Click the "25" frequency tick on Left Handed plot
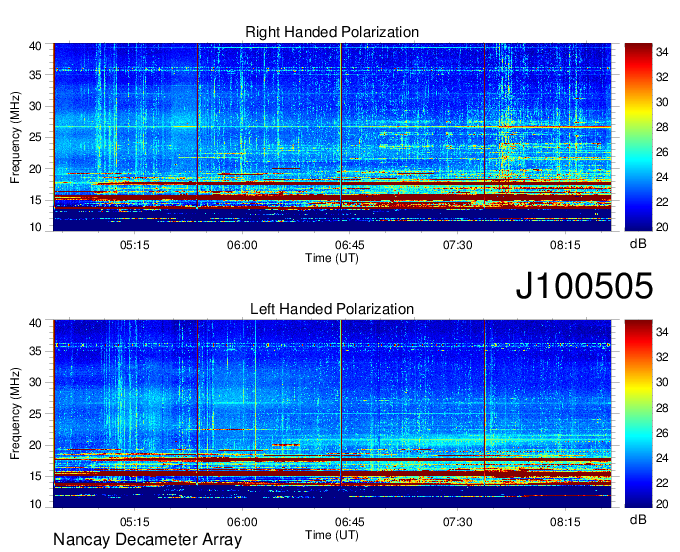680x552 pixels. (35, 414)
